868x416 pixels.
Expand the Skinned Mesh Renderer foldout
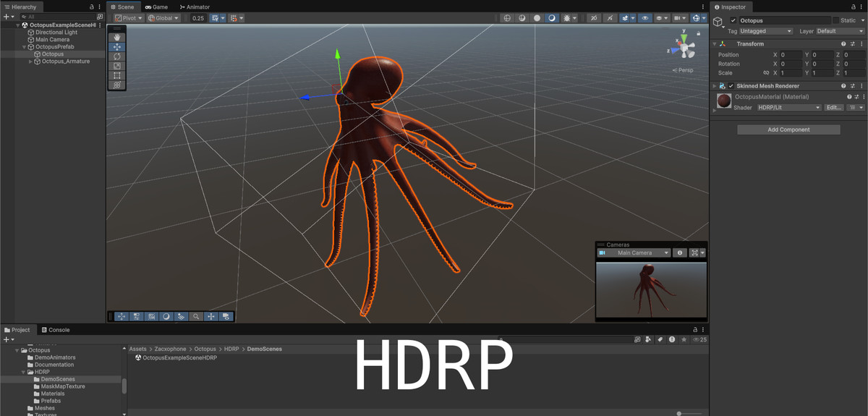pos(713,86)
